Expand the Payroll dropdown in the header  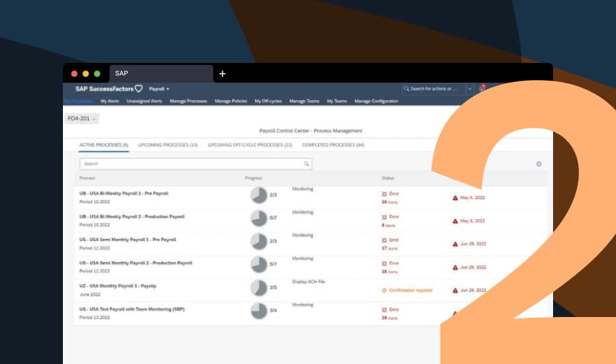click(x=159, y=89)
